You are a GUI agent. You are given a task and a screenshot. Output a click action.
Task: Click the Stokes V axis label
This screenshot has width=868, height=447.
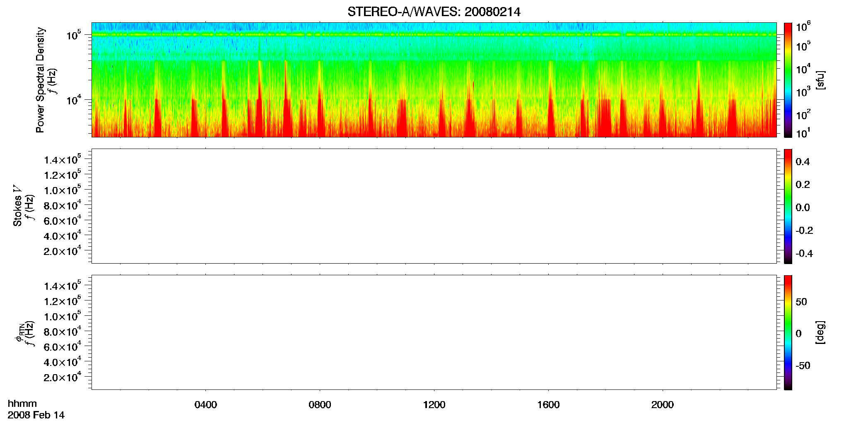17,206
